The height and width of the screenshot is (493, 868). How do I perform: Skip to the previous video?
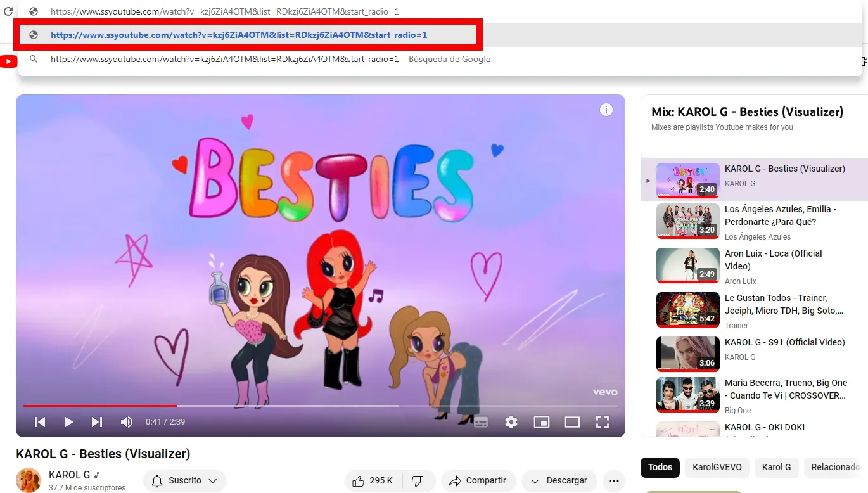tap(40, 422)
